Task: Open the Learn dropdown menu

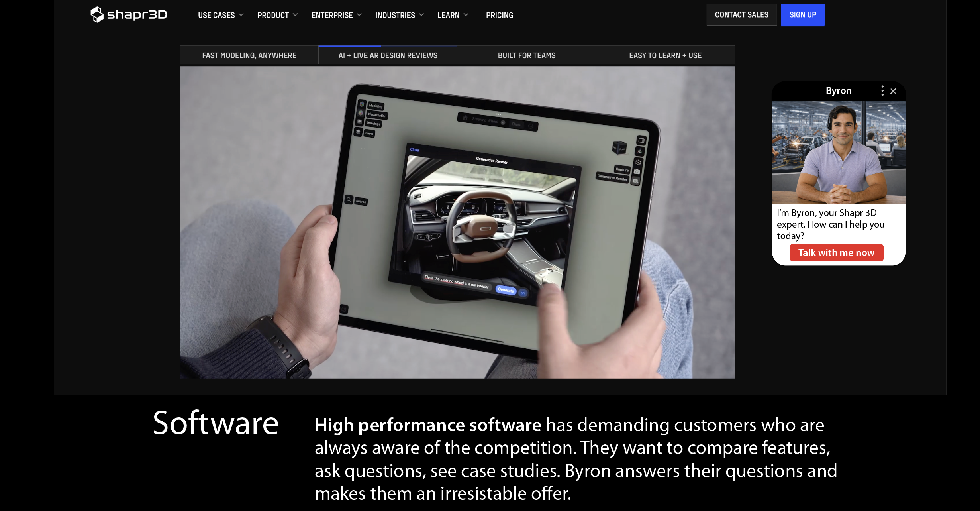Action: [453, 15]
